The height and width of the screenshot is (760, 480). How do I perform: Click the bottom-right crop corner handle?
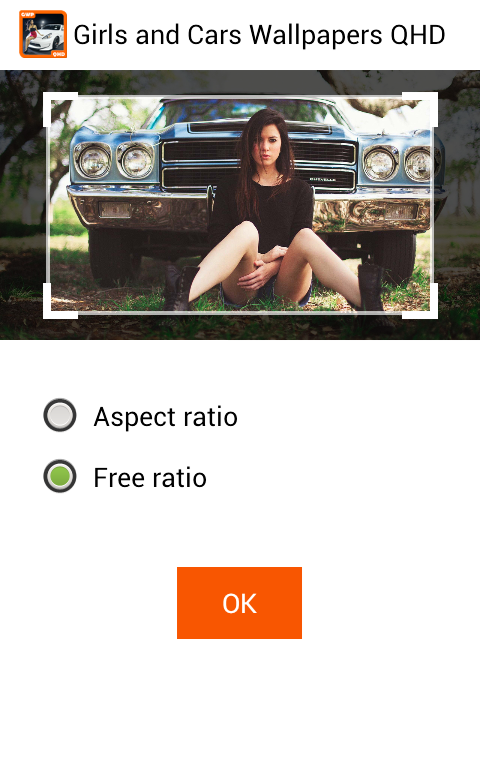420,301
